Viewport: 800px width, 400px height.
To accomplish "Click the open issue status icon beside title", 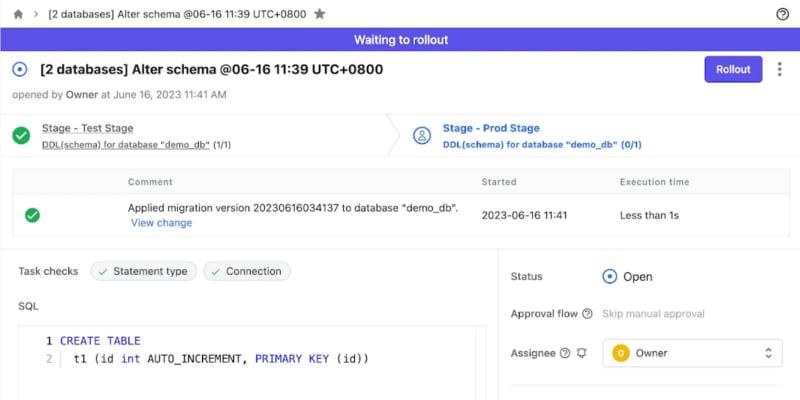I will click(19, 69).
